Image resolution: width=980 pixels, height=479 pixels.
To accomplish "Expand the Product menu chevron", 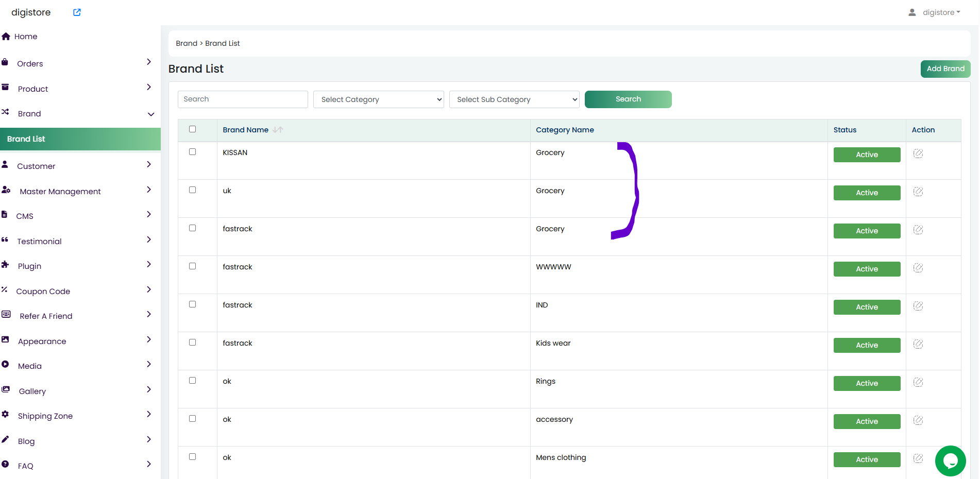I will (x=149, y=87).
